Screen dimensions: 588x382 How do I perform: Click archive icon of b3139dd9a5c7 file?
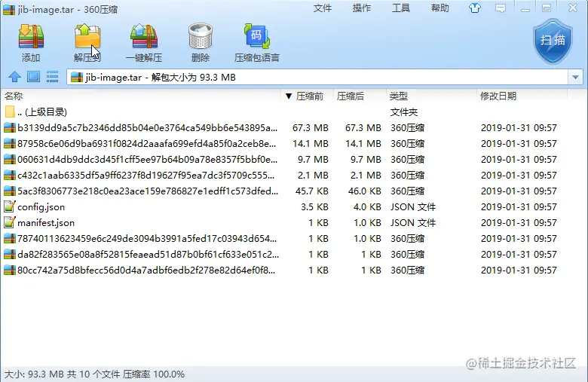[9, 128]
